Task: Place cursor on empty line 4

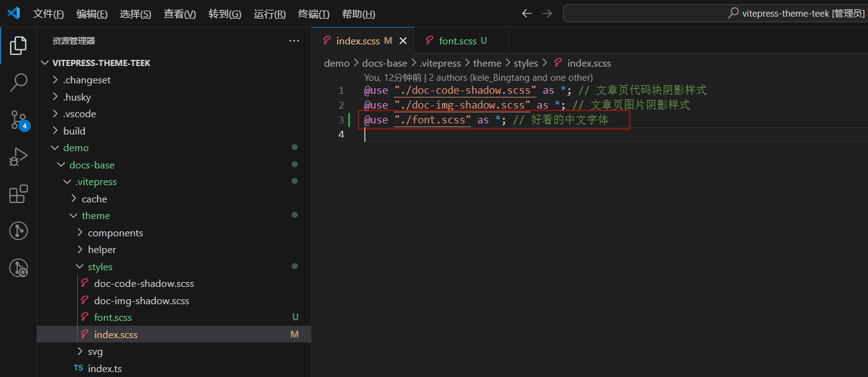Action: (x=615, y=135)
